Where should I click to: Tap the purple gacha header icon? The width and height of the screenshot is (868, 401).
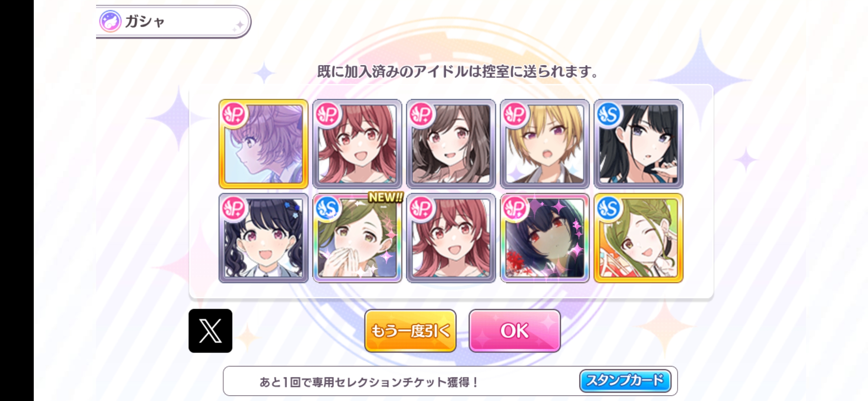[x=110, y=21]
